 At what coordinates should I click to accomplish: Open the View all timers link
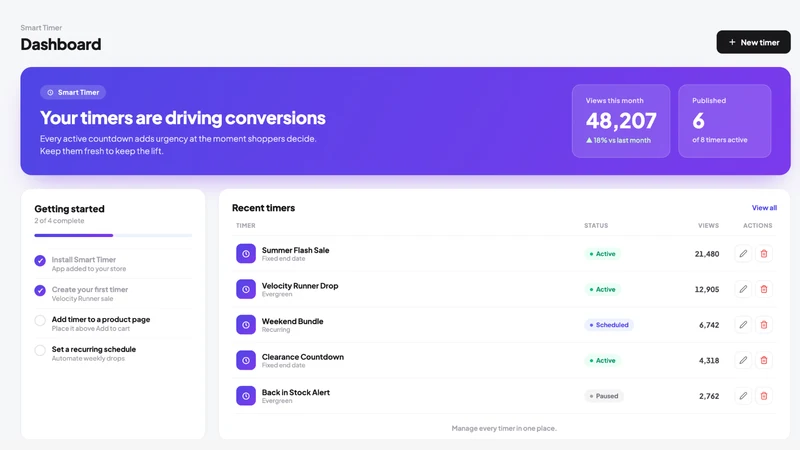pos(764,208)
